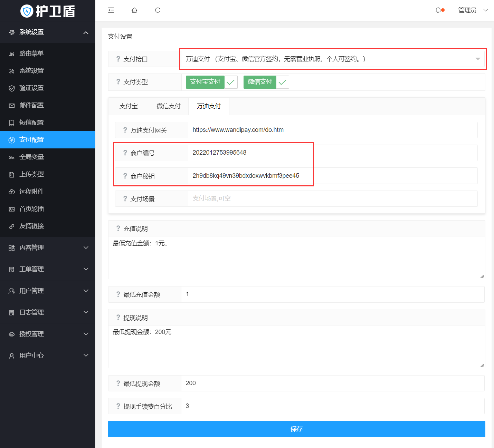Switch to the 支付宝 tab
The width and height of the screenshot is (494, 448).
tap(129, 106)
